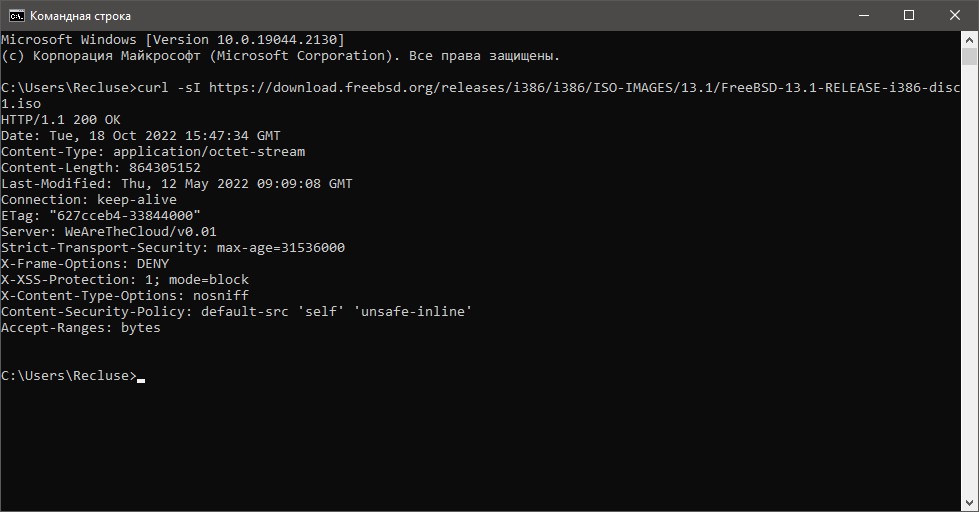The width and height of the screenshot is (979, 512).
Task: Click the scrollbar up arrow
Action: pos(970,40)
